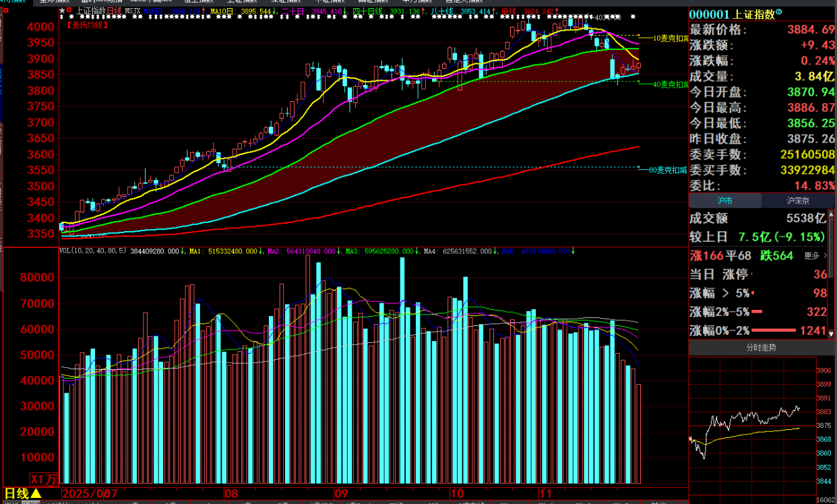Screen dimensions: 837x504
Task: Click the small red square icon beside the star
Action: [70, 11]
